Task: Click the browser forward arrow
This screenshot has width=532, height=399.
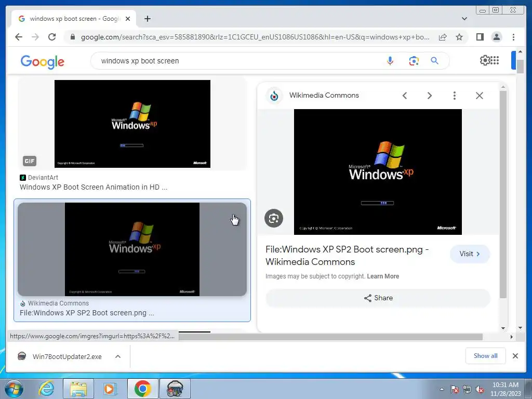Action: pyautogui.click(x=35, y=37)
